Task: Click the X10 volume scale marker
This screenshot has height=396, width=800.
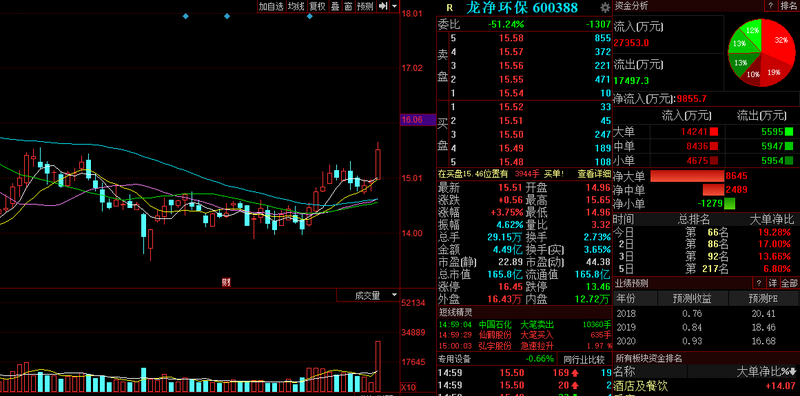Action: (x=408, y=386)
